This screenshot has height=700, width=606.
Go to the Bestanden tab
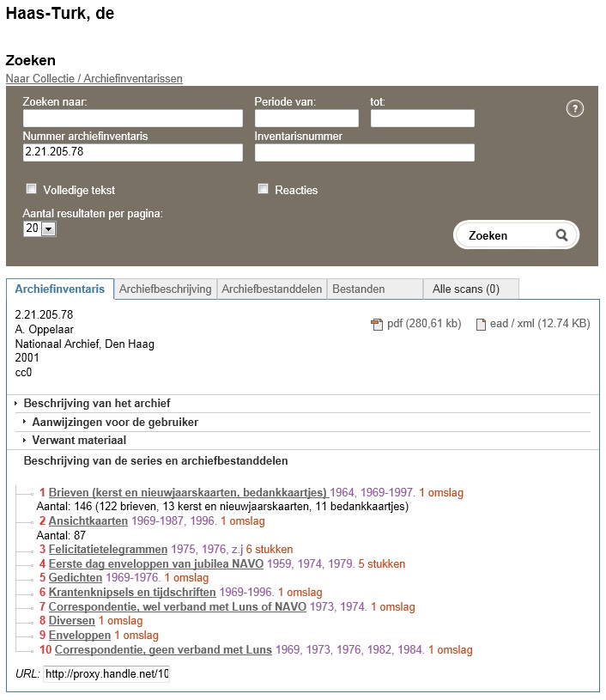pyautogui.click(x=358, y=289)
